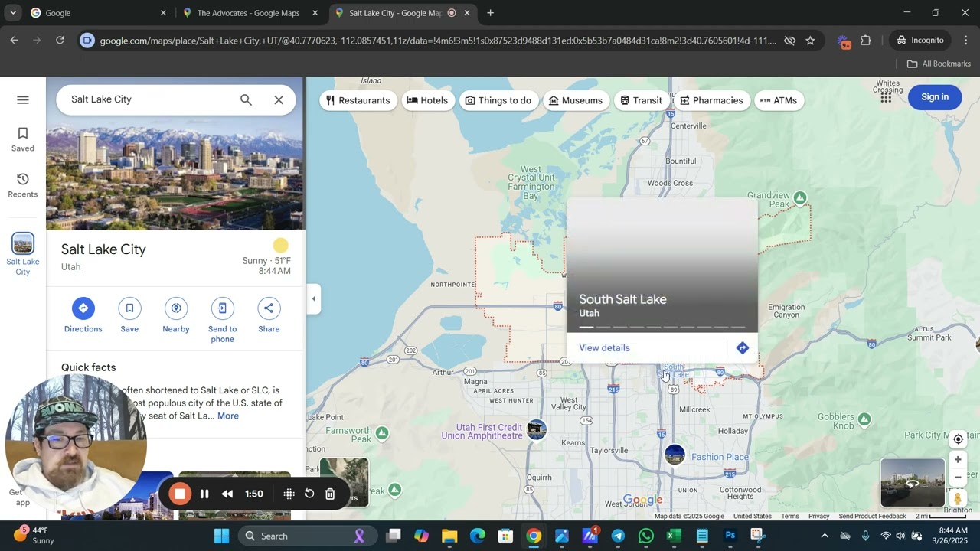Click the recorder drag-handle grid icon
The width and height of the screenshot is (980, 551).
pos(289,494)
